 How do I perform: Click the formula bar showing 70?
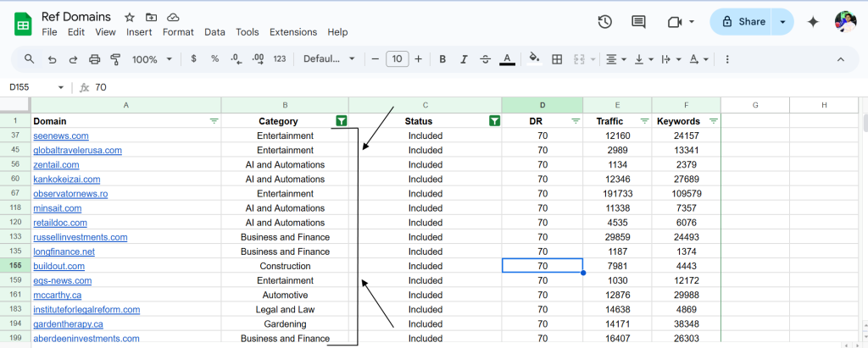476,87
